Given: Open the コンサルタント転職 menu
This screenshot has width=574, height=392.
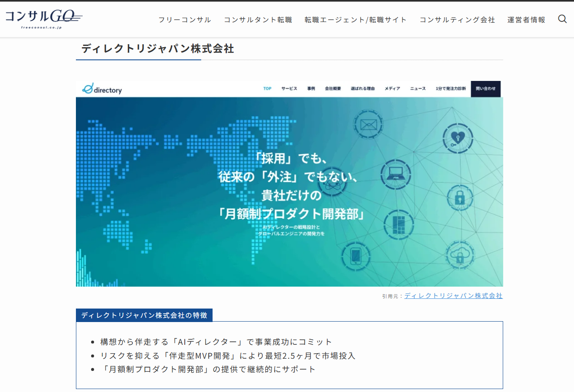Looking at the screenshot, I should [258, 20].
